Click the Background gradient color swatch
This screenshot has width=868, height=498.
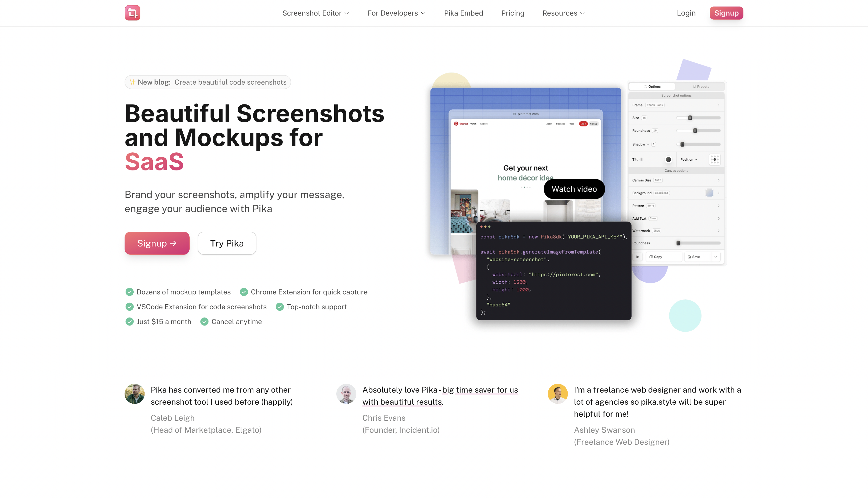(x=709, y=193)
